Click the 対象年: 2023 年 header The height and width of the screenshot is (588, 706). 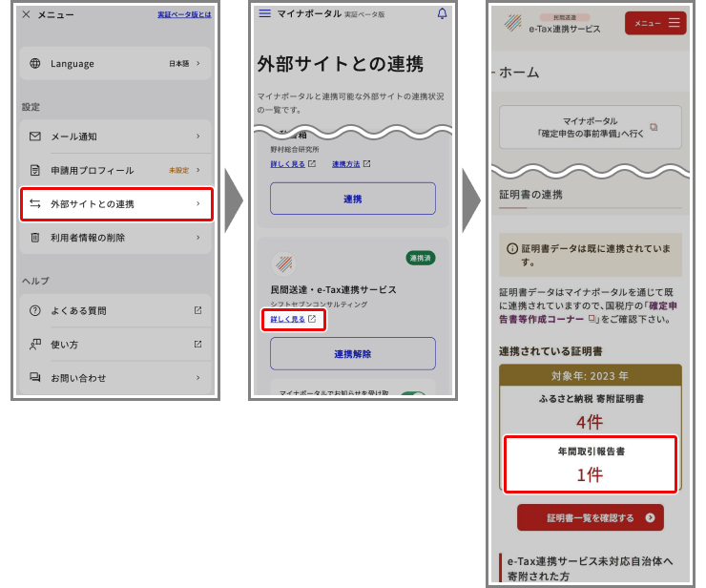coord(591,376)
